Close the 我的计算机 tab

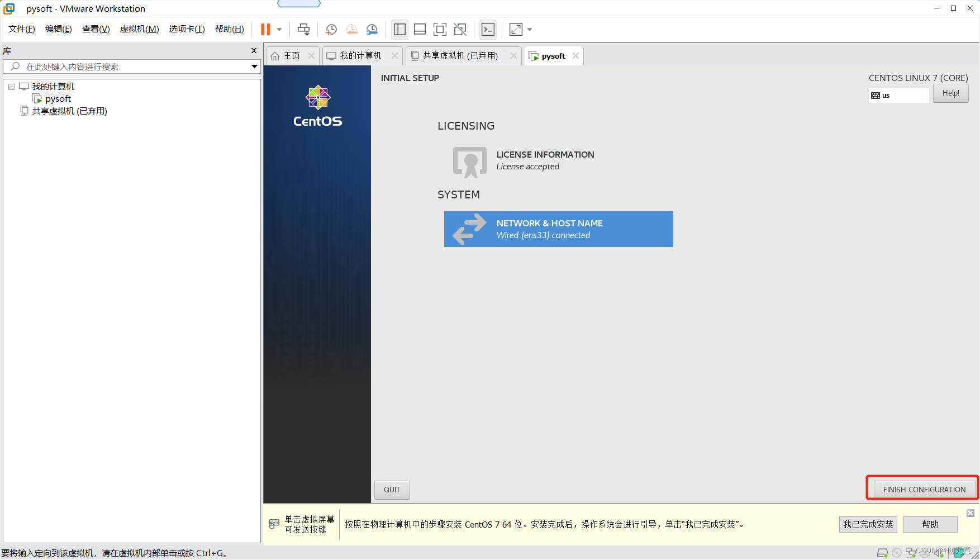click(394, 56)
